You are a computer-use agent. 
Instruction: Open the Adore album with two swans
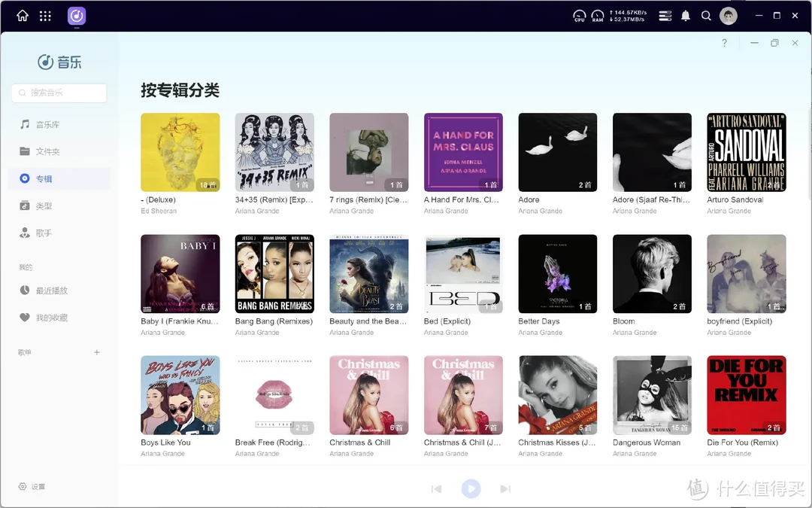pyautogui.click(x=558, y=152)
